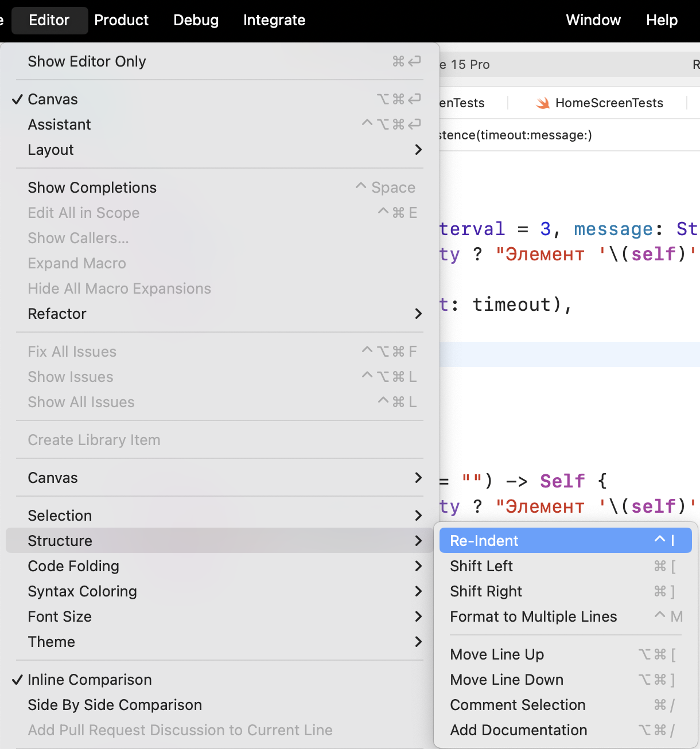Expand the Layout submenu
Image resolution: width=700 pixels, height=749 pixels.
[50, 150]
